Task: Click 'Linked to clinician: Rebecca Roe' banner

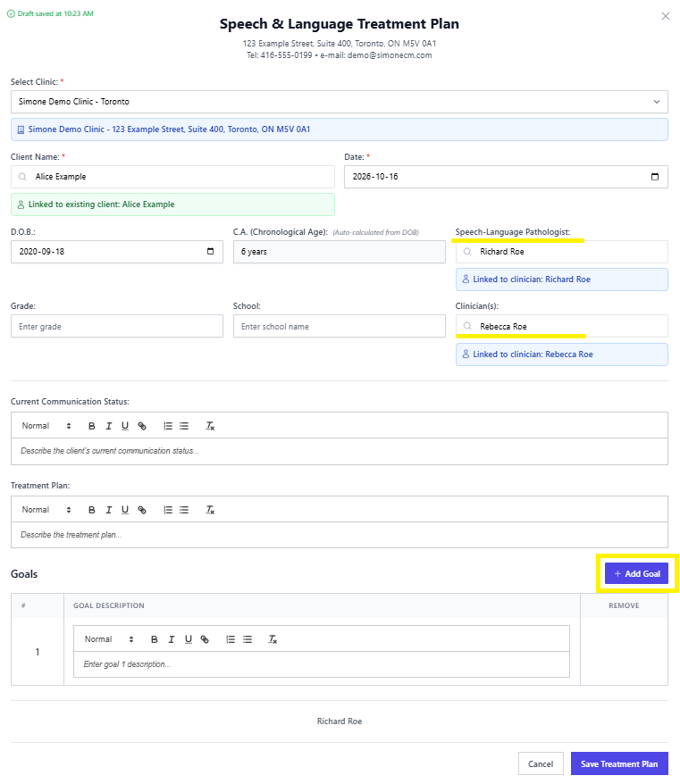Action: pos(561,354)
